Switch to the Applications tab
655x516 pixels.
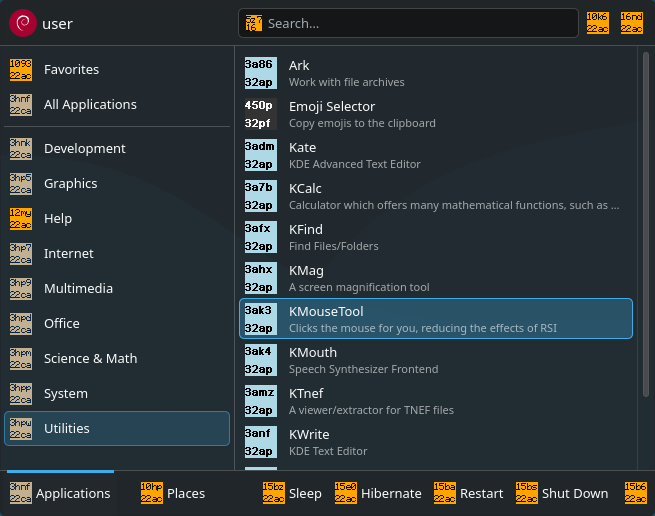(60, 493)
